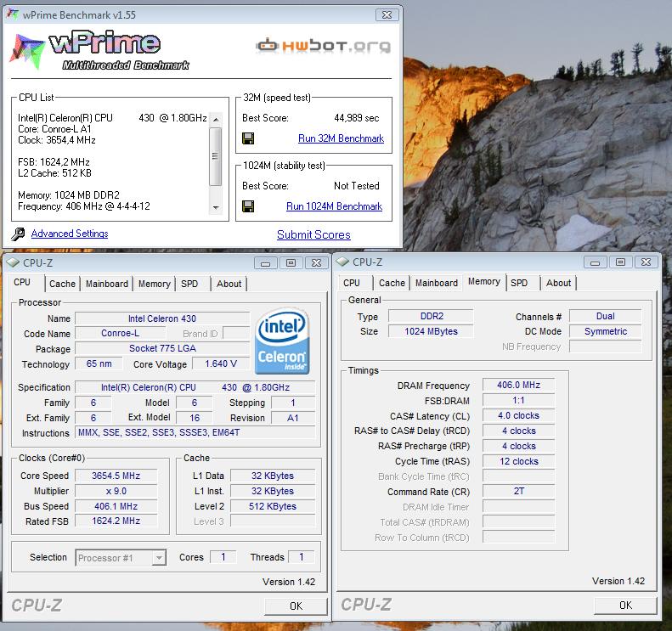Open Advanced Settings link
This screenshot has width=672, height=631.
pos(70,234)
